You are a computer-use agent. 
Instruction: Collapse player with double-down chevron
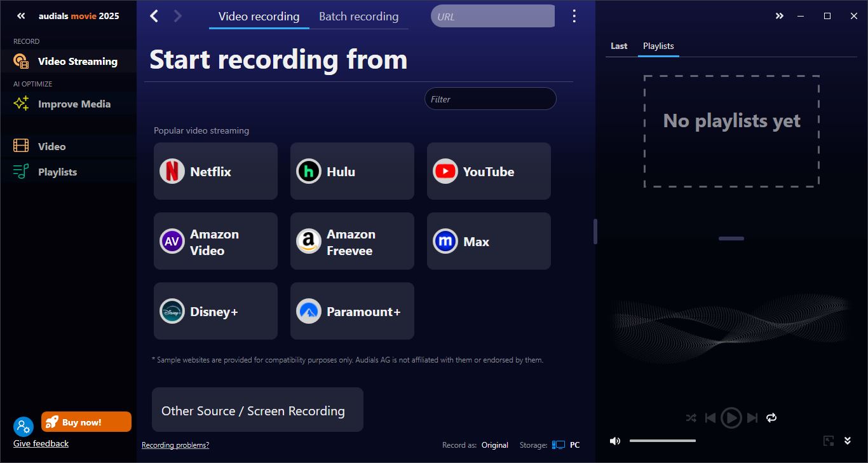click(848, 441)
